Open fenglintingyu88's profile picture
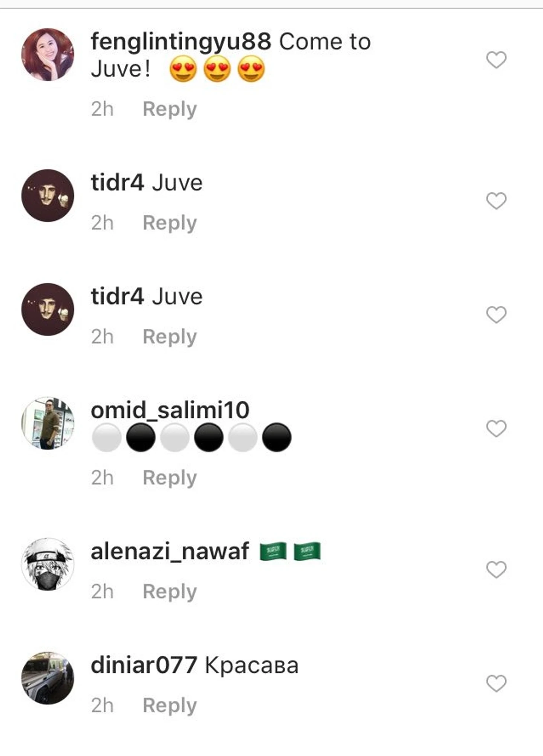The image size is (543, 756). click(48, 54)
